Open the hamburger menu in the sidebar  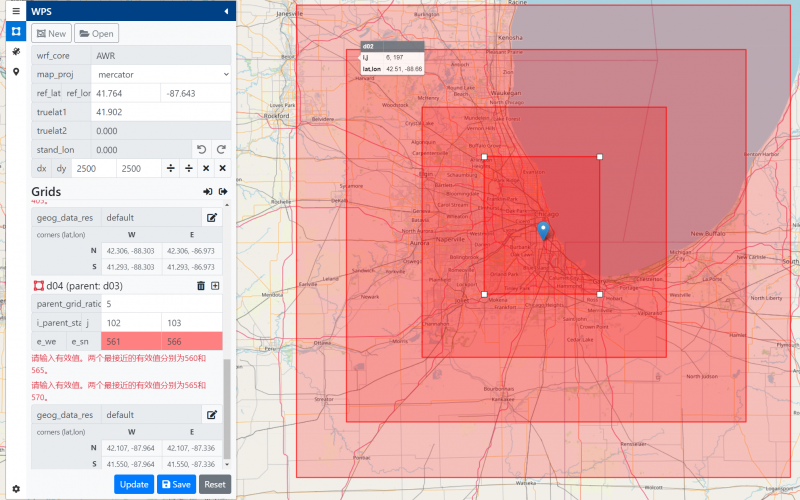[x=16, y=10]
